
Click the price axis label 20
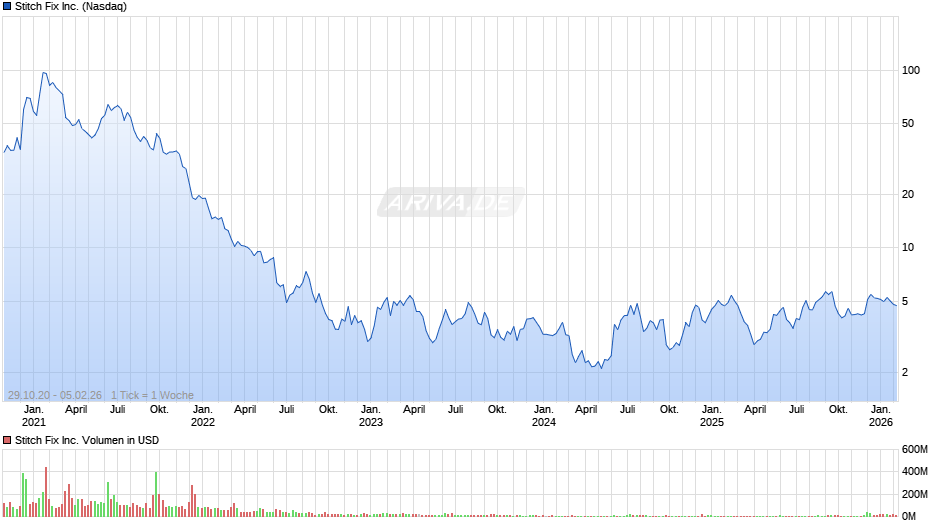tap(908, 194)
